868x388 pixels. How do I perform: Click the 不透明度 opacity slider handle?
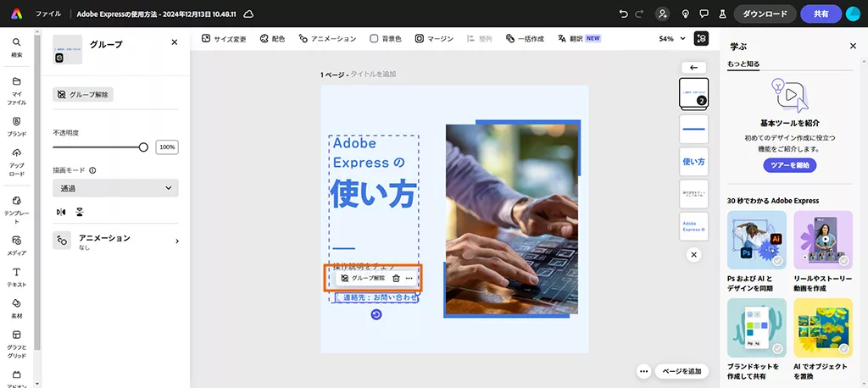[143, 147]
